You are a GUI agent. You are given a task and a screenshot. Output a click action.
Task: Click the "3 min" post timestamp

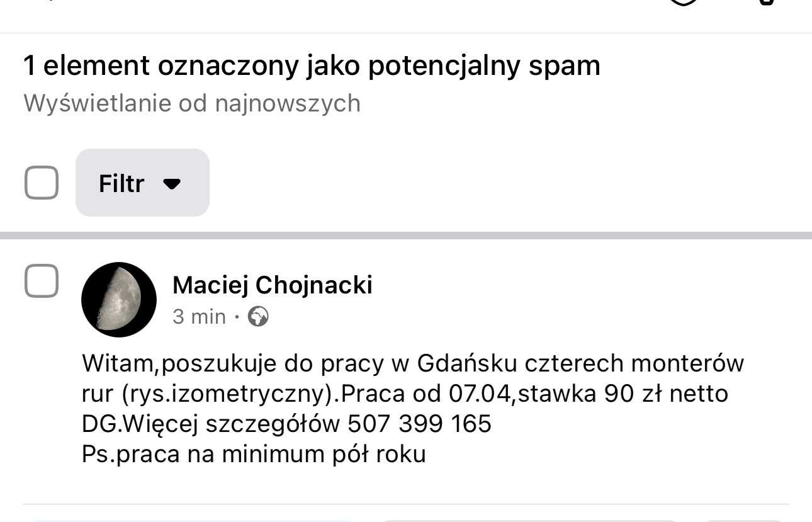199,316
